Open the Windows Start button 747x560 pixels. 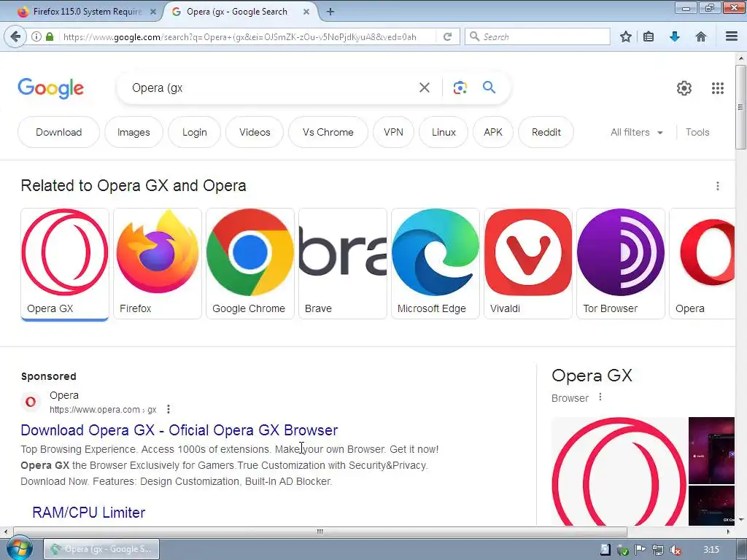(x=19, y=548)
